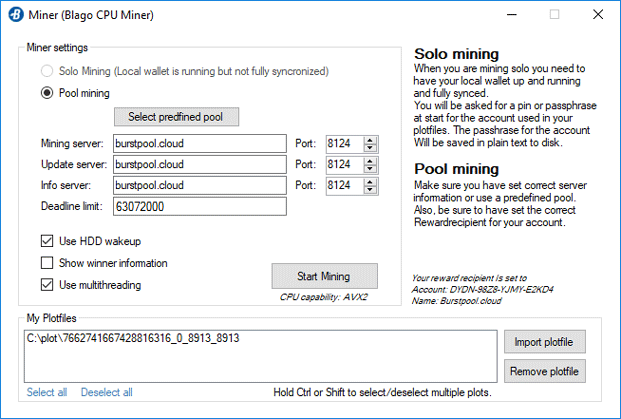Toggle Use multithreading checkbox

click(x=47, y=284)
